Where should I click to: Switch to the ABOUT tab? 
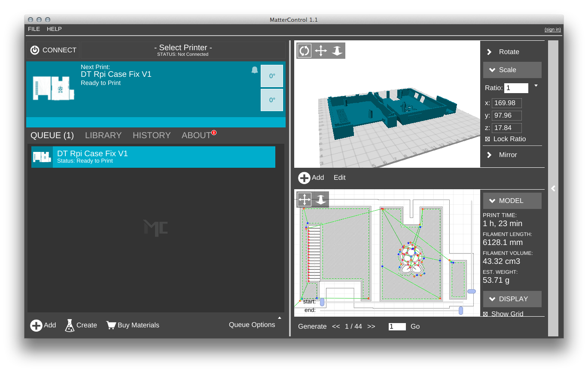coord(196,136)
